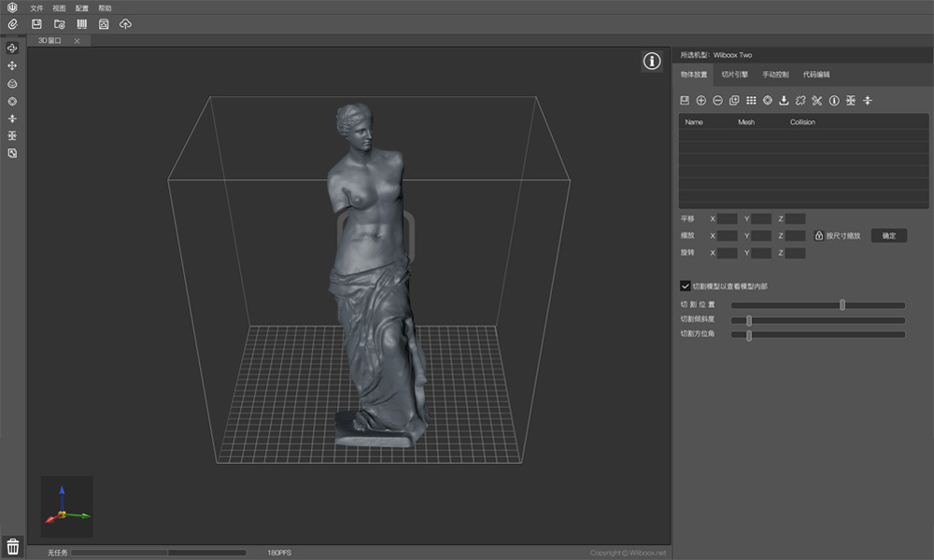Click the drop to platform download icon
This screenshot has height=560, width=934.
tap(784, 101)
